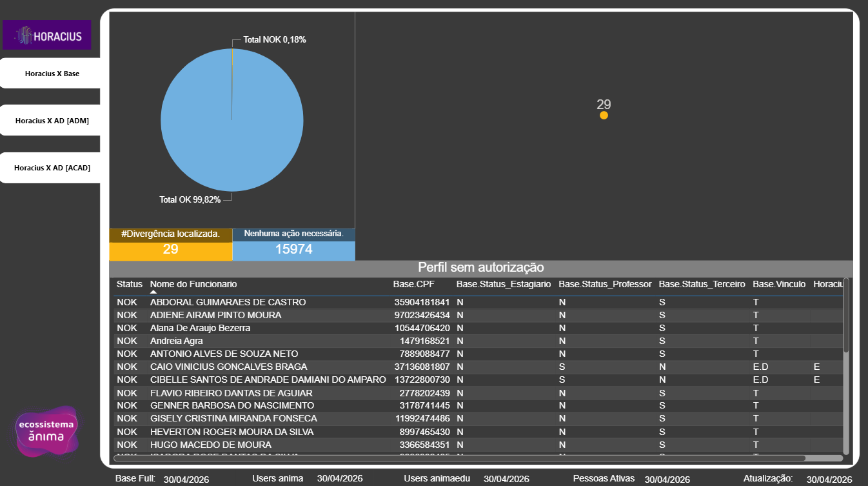
Task: Click Vinculo cell E.D in CAIO VINICIUS row
Action: 760,367
